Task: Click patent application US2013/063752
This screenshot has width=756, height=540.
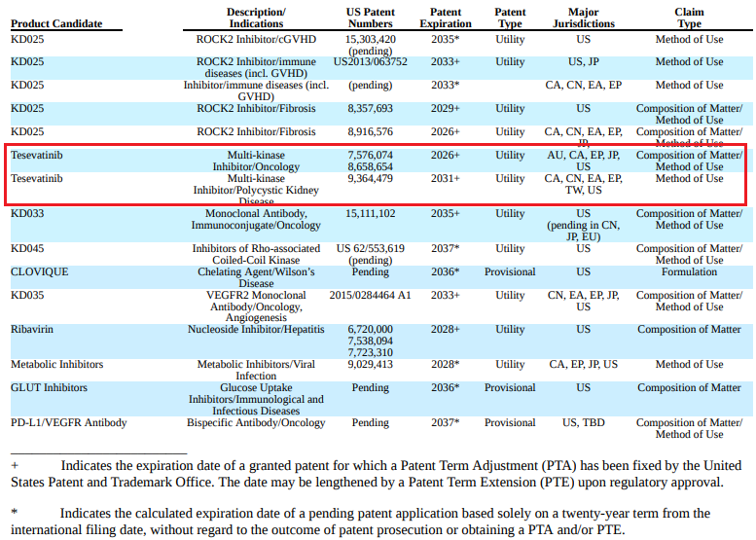Action: click(370, 62)
